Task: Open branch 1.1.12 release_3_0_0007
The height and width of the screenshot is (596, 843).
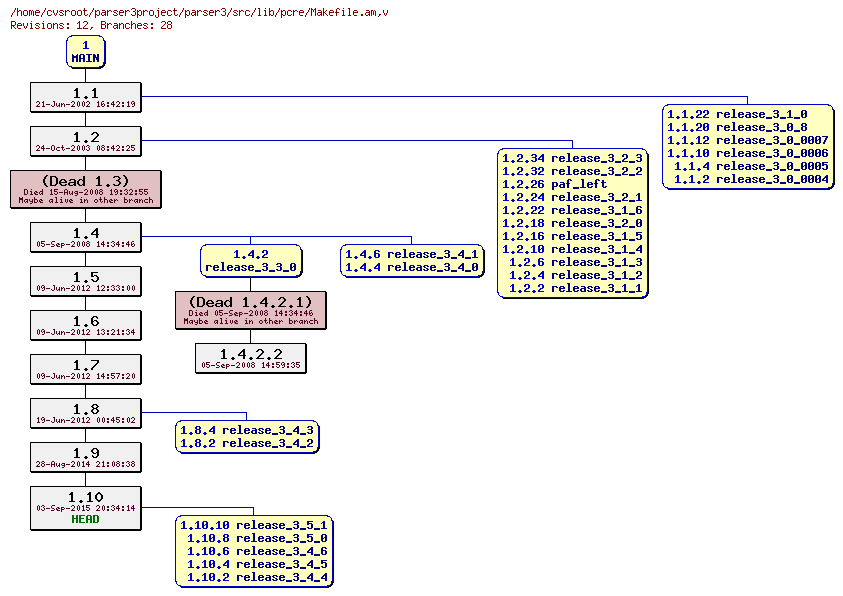Action: coord(748,140)
